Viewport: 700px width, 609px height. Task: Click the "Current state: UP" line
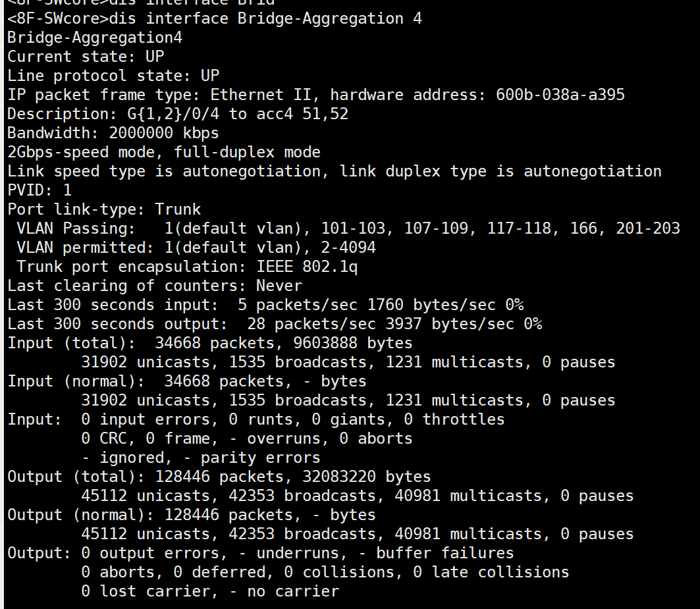[x=86, y=57]
